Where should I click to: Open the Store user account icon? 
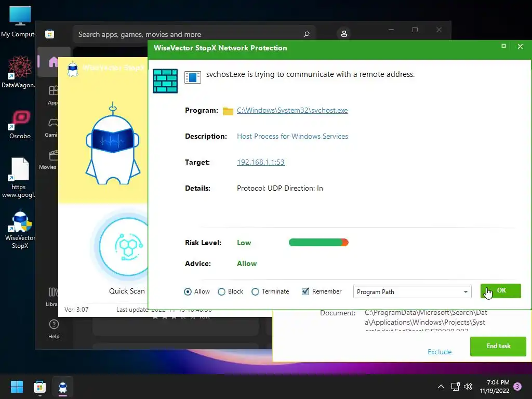pos(344,34)
